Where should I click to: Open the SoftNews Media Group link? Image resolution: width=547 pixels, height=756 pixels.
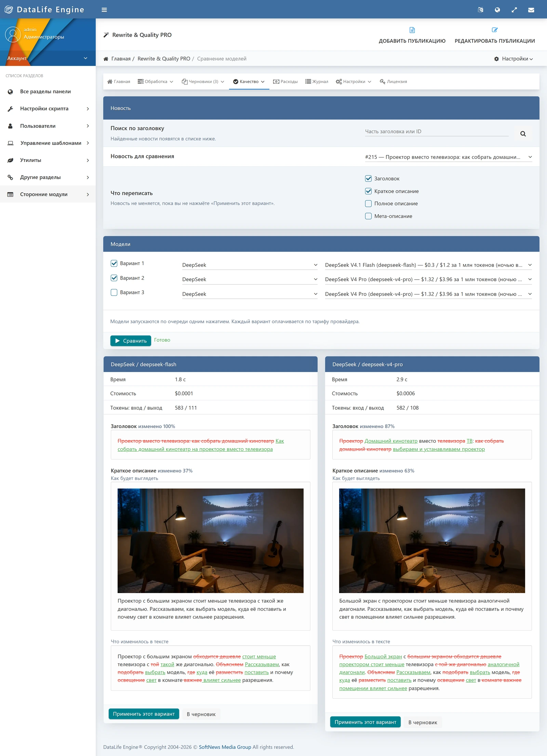(x=225, y=747)
